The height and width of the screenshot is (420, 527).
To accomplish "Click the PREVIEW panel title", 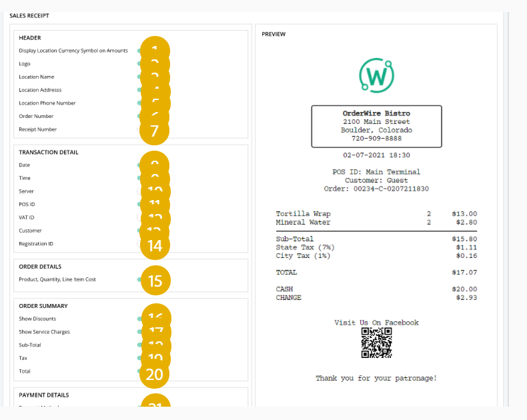I will pos(274,34).
